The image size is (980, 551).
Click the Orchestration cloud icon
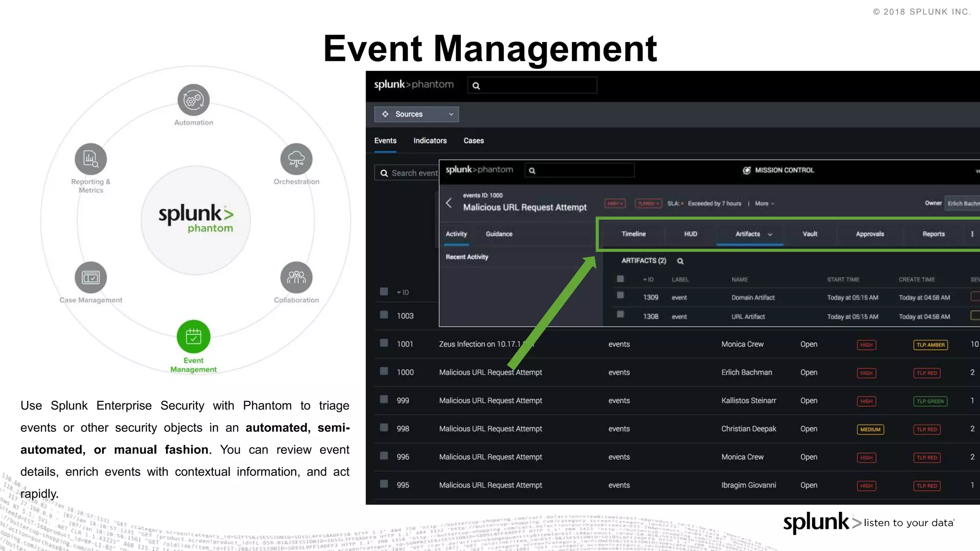pos(296,159)
